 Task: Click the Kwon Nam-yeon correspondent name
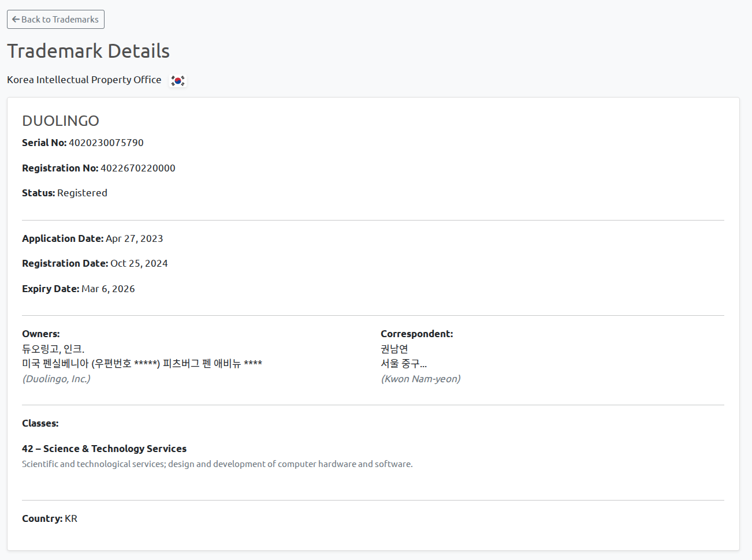click(x=420, y=379)
